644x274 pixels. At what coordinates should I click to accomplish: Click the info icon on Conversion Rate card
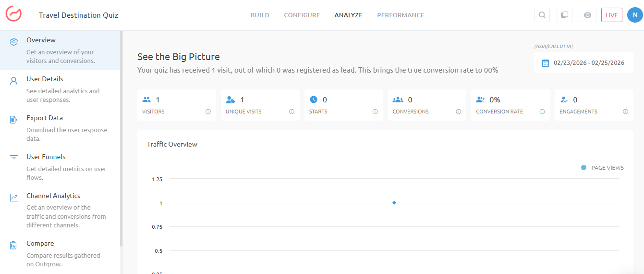click(x=542, y=112)
